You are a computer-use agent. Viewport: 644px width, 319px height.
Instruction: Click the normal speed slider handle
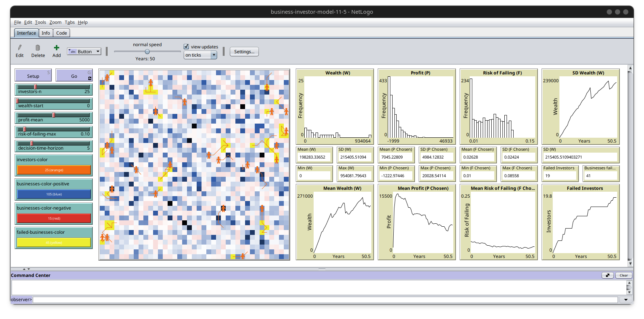click(147, 52)
